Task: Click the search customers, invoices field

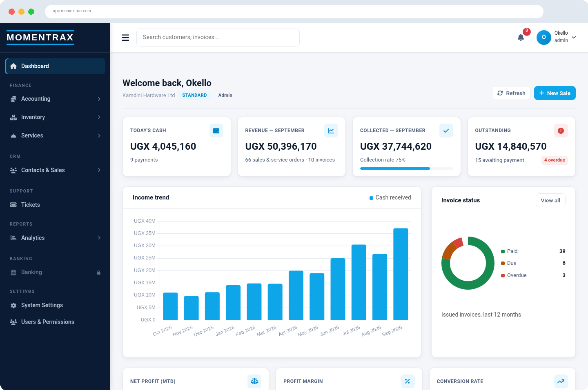Action: [x=218, y=38]
